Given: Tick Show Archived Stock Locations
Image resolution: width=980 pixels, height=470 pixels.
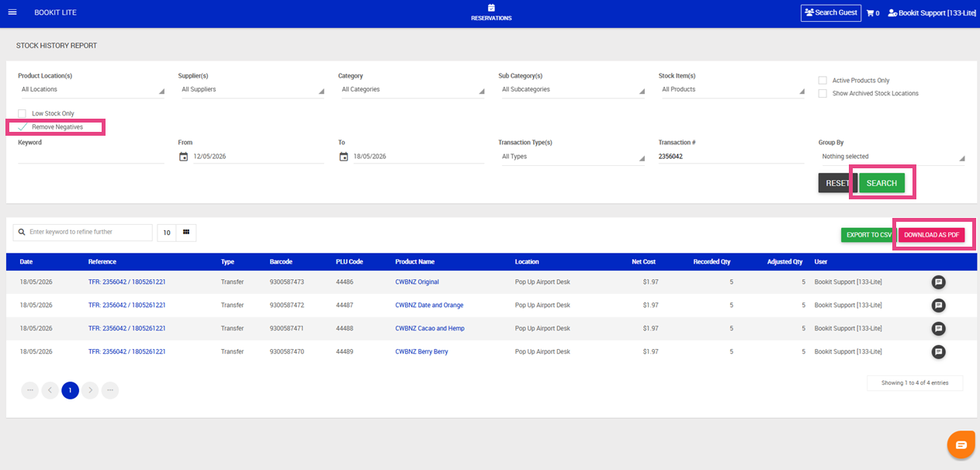Looking at the screenshot, I should pyautogui.click(x=822, y=94).
